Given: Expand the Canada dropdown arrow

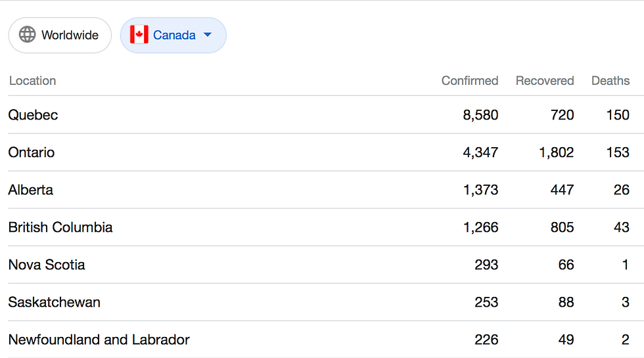Looking at the screenshot, I should 208,35.
